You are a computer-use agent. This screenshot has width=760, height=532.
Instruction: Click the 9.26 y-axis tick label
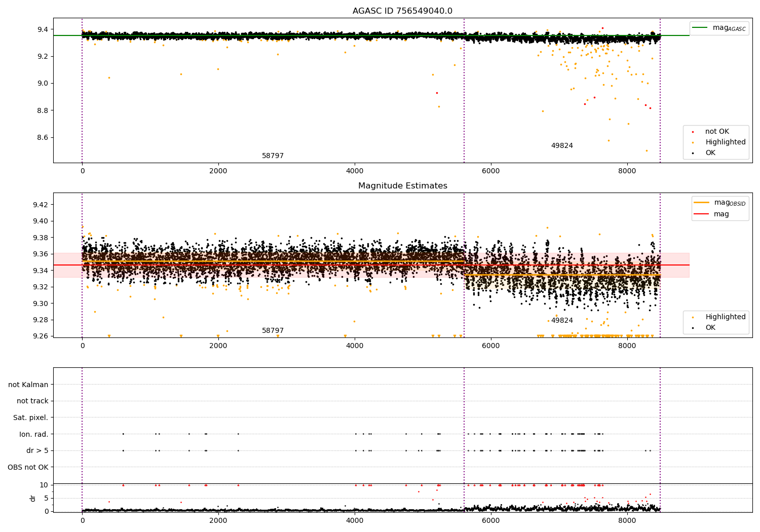point(41,336)
